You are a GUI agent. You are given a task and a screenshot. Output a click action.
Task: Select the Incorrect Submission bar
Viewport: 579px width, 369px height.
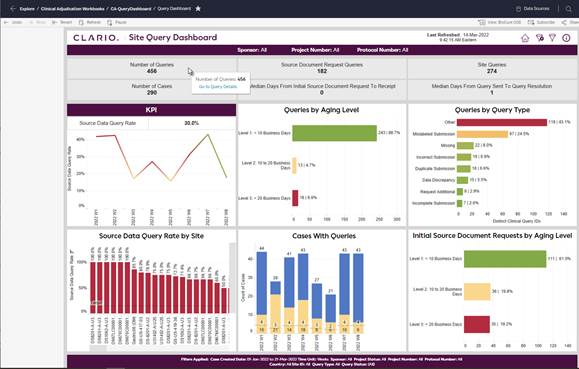coord(464,157)
